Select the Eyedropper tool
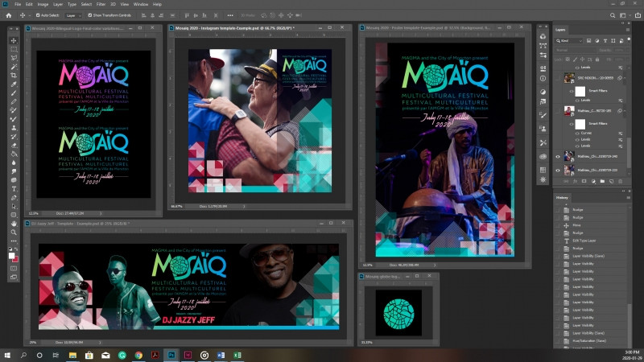This screenshot has height=362, width=644. [14, 84]
